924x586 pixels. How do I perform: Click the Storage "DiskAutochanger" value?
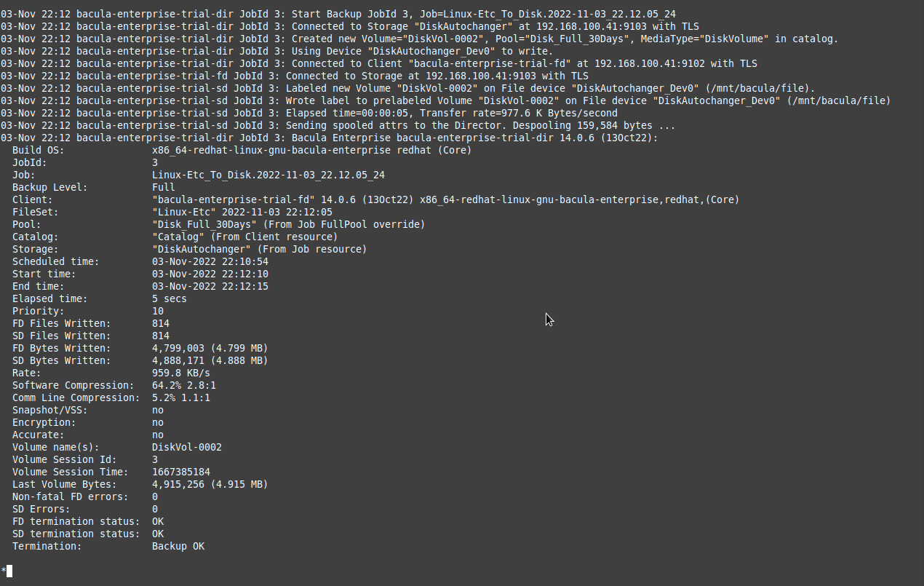pos(260,249)
